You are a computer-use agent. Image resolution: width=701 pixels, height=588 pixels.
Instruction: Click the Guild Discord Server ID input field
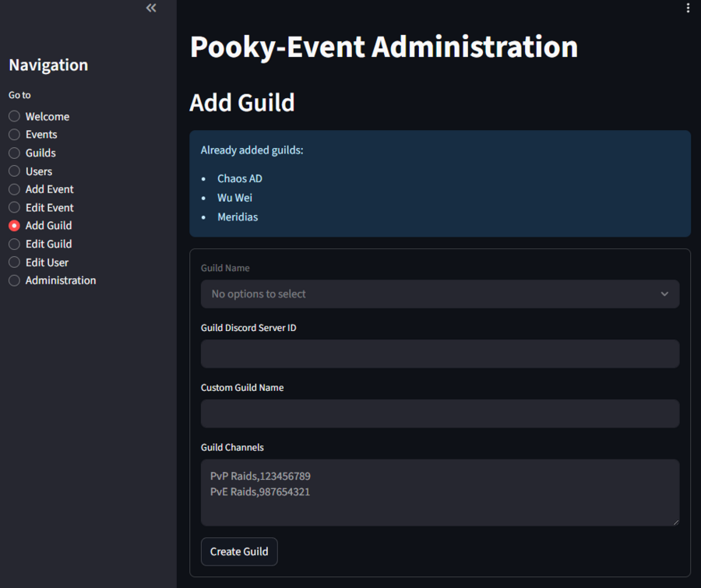[439, 354]
